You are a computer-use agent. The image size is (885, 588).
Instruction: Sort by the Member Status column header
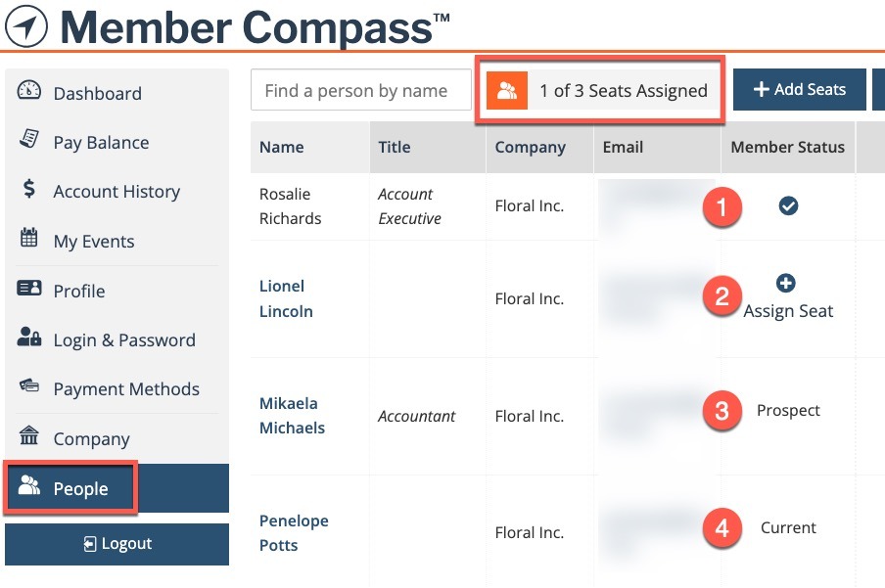click(787, 148)
